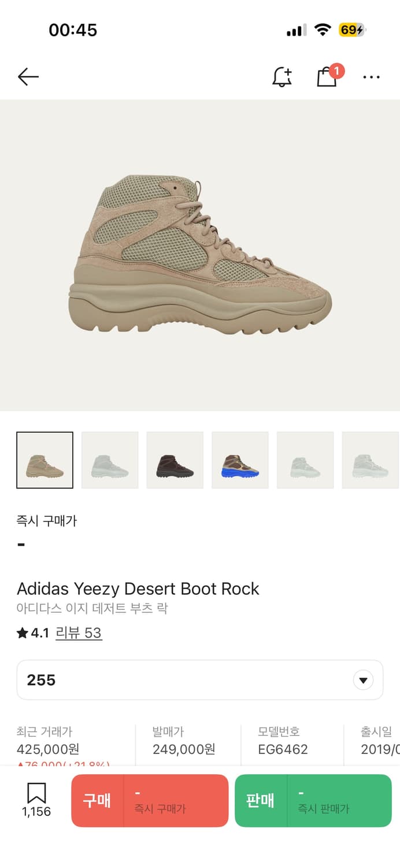This screenshot has width=400, height=868.
Task: Tap the star rating 4.1 icon
Action: (x=23, y=633)
